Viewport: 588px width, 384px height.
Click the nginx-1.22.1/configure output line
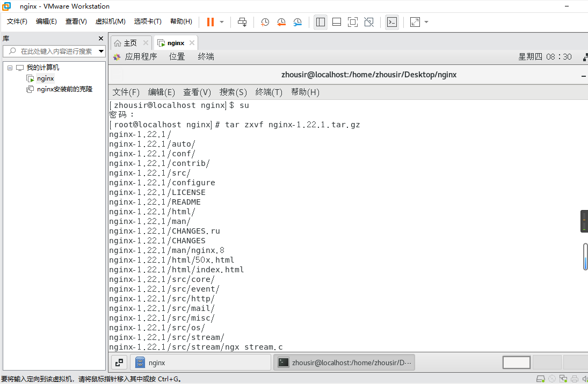coord(162,183)
